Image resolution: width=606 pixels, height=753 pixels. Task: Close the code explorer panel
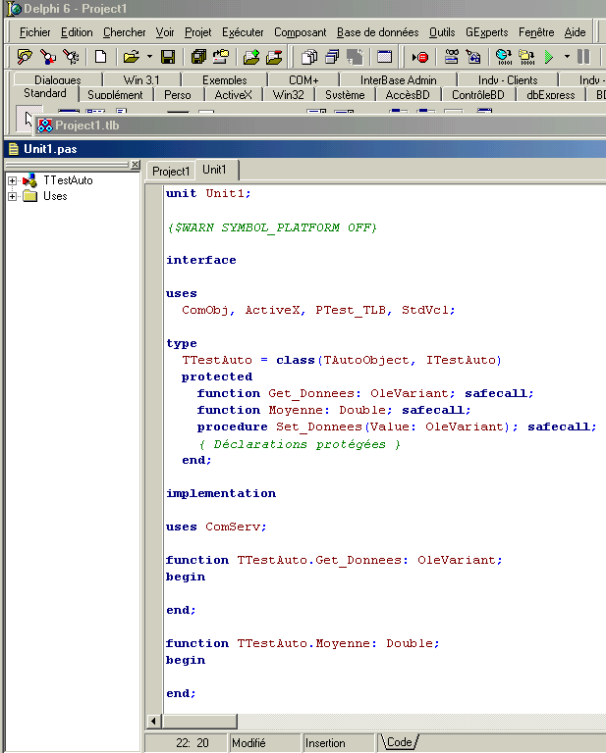click(x=136, y=165)
